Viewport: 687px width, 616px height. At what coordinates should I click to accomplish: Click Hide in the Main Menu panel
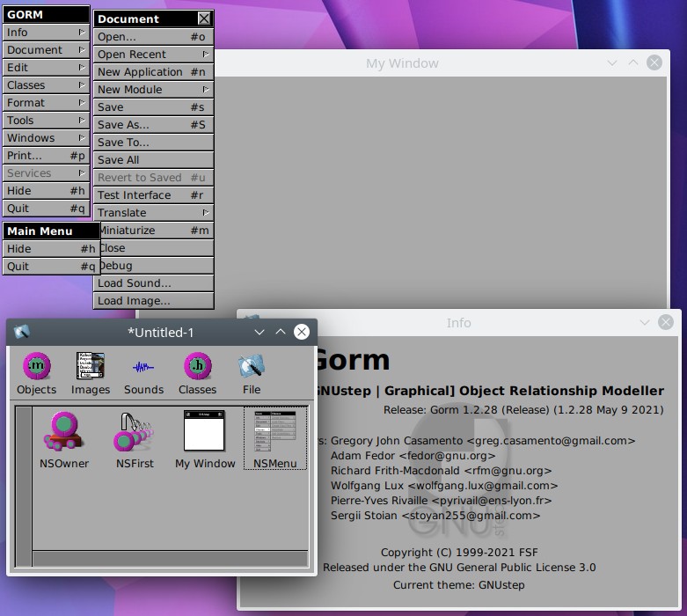tap(51, 248)
